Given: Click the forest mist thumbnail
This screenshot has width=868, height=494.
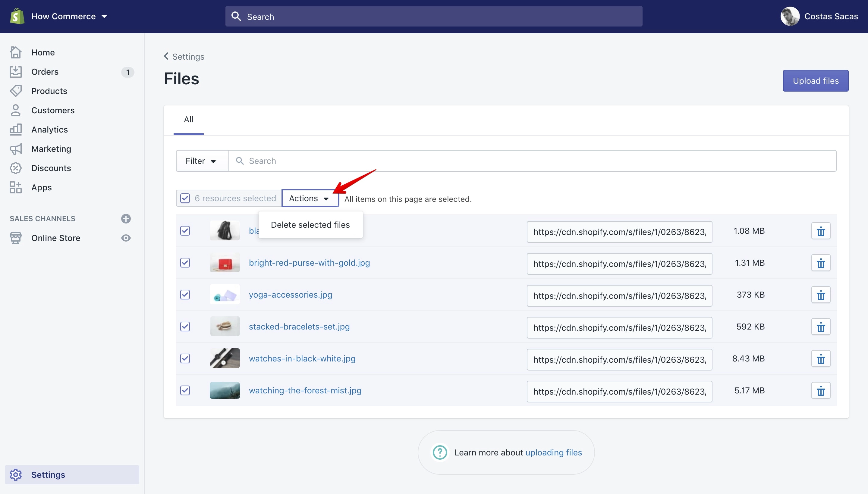Looking at the screenshot, I should (225, 390).
